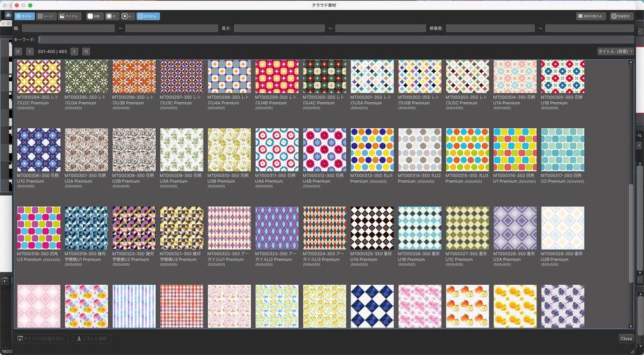Open the タイトル（昇順） sort dropdown
Screen dimensions: 644x355
click(x=615, y=51)
